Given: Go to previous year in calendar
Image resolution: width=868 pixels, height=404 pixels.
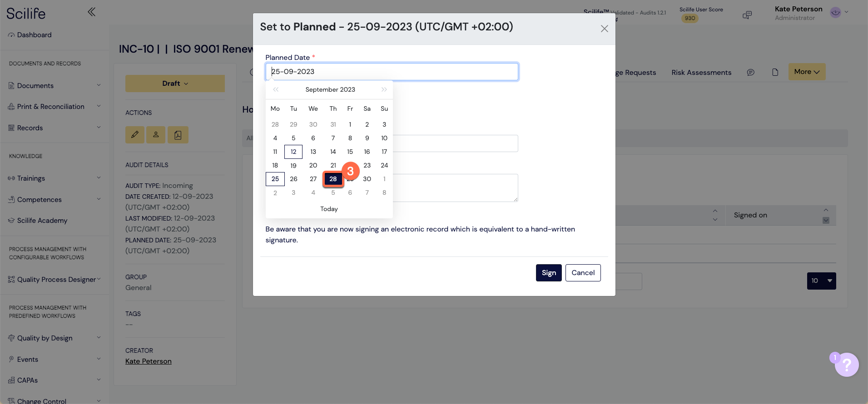Looking at the screenshot, I should click(x=276, y=89).
